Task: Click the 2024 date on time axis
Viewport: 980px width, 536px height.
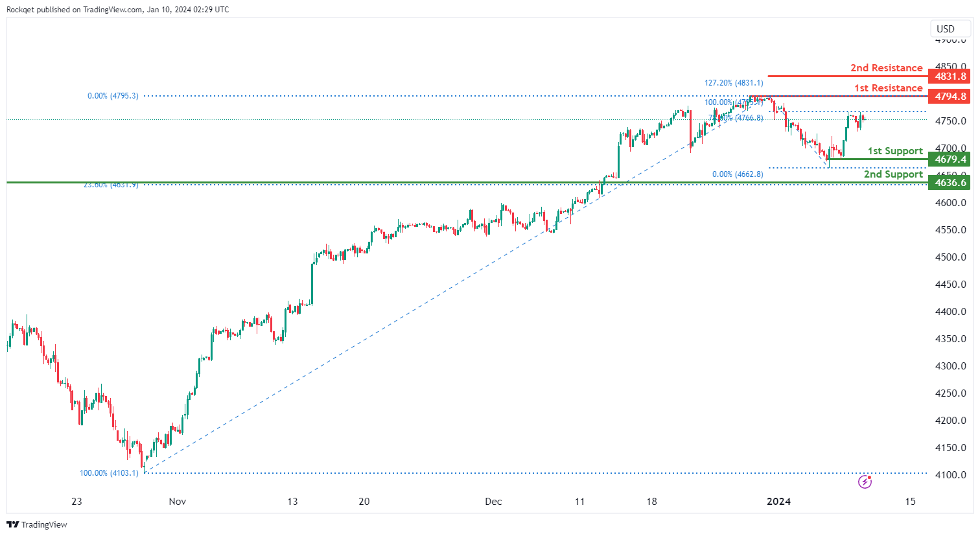Action: tap(778, 502)
